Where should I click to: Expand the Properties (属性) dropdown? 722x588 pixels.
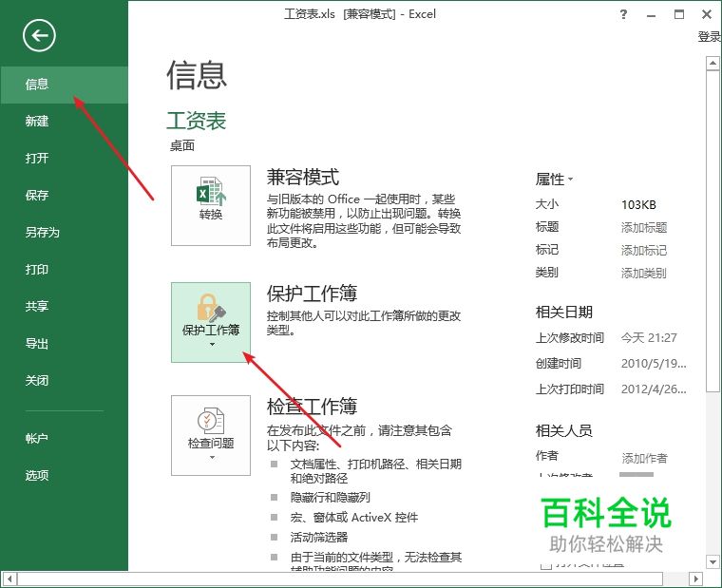(x=554, y=179)
